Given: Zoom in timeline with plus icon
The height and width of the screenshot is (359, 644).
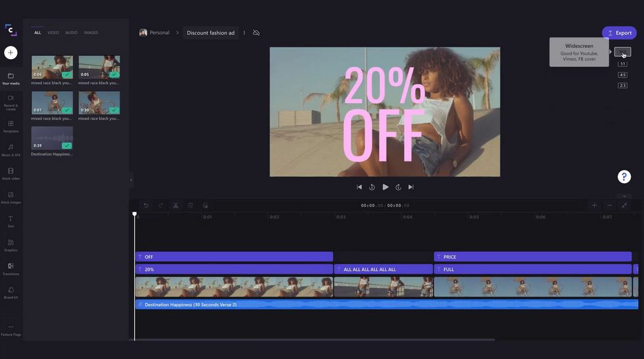Looking at the screenshot, I should 594,205.
